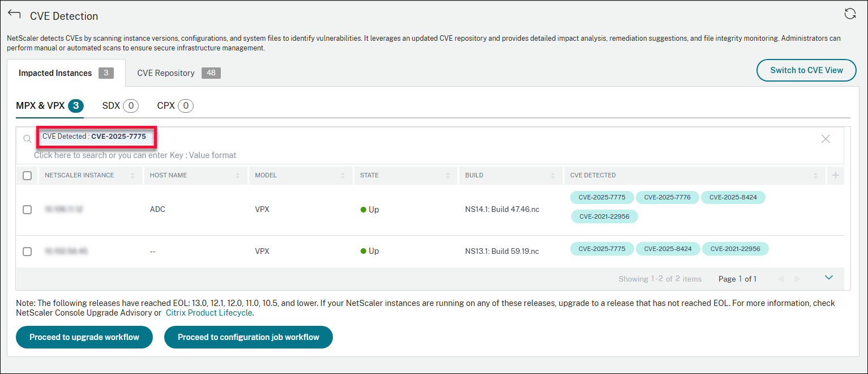Sort by Build column arrows
The width and height of the screenshot is (868, 374).
coord(553,176)
